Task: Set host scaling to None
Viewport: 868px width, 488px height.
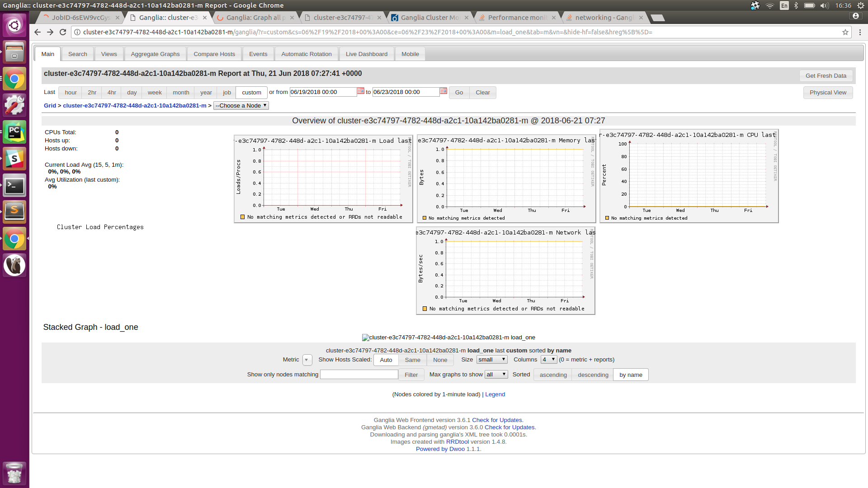Action: point(440,360)
